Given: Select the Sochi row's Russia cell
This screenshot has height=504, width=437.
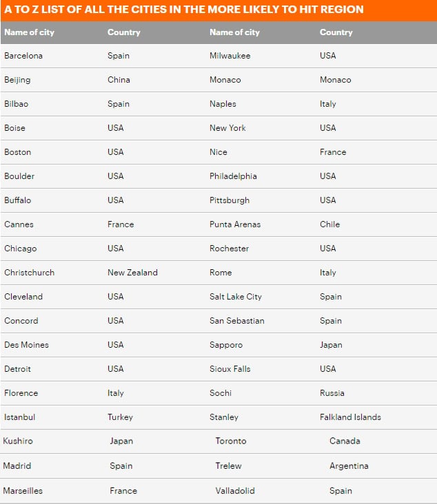Looking at the screenshot, I should coord(332,393).
